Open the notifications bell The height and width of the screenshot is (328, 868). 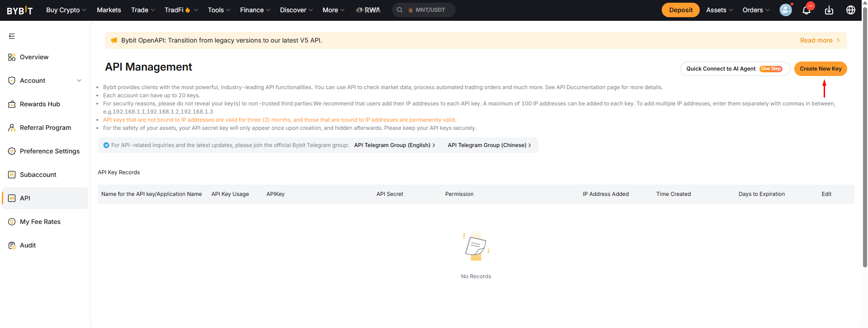[806, 10]
